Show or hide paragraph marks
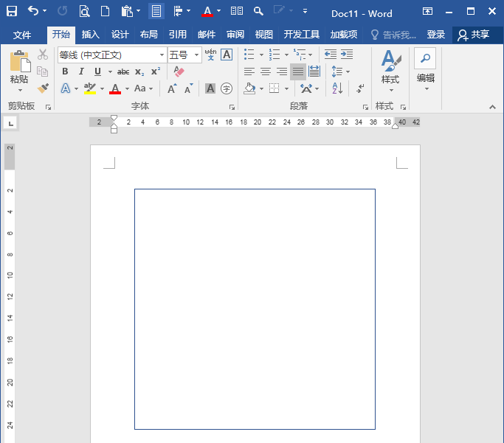The image size is (504, 443). coord(361,88)
